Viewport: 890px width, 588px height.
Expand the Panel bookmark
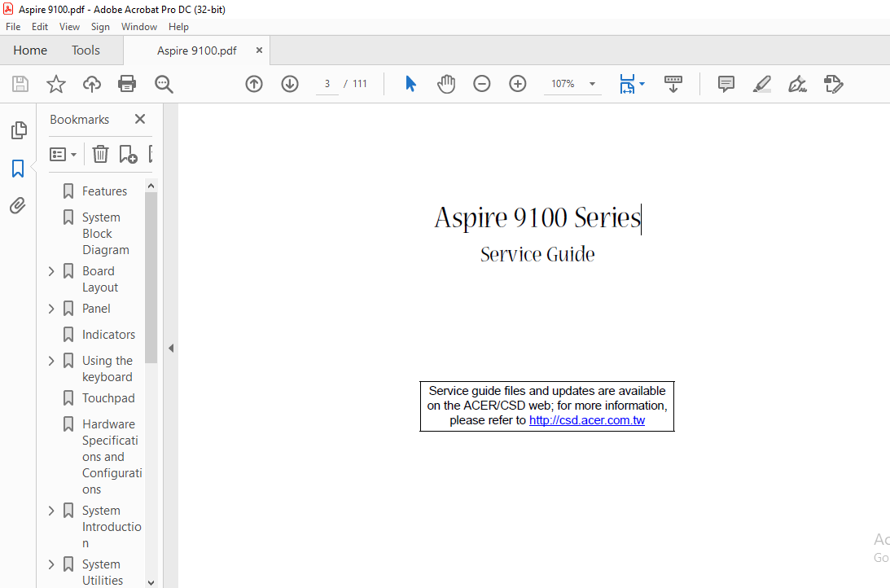click(51, 309)
